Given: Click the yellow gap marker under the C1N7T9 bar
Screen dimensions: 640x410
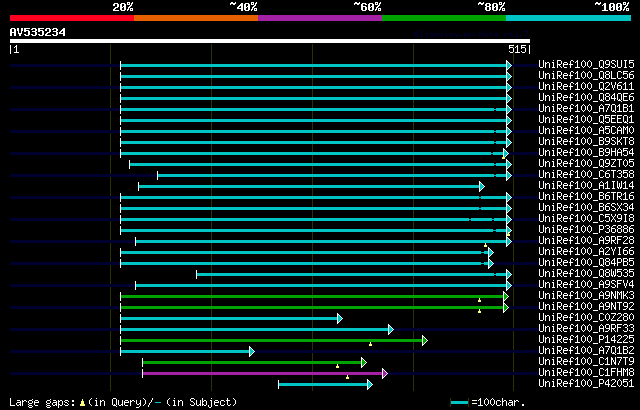Looking at the screenshot, I should coord(337,366).
